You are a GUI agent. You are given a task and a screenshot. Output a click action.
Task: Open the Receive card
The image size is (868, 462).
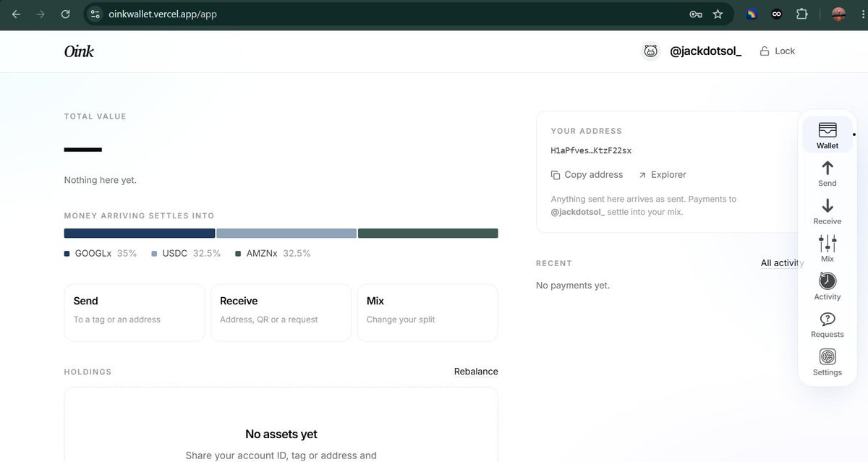click(x=281, y=312)
